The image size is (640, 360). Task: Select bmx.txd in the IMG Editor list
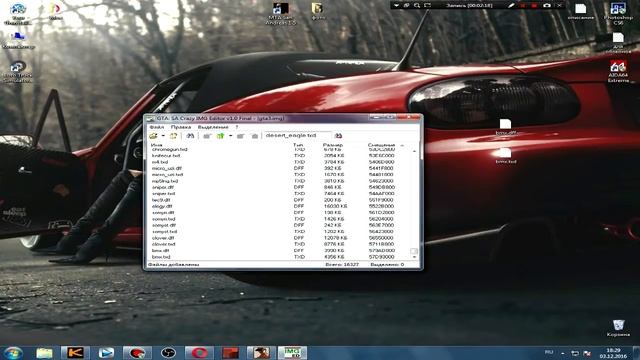(x=280, y=257)
